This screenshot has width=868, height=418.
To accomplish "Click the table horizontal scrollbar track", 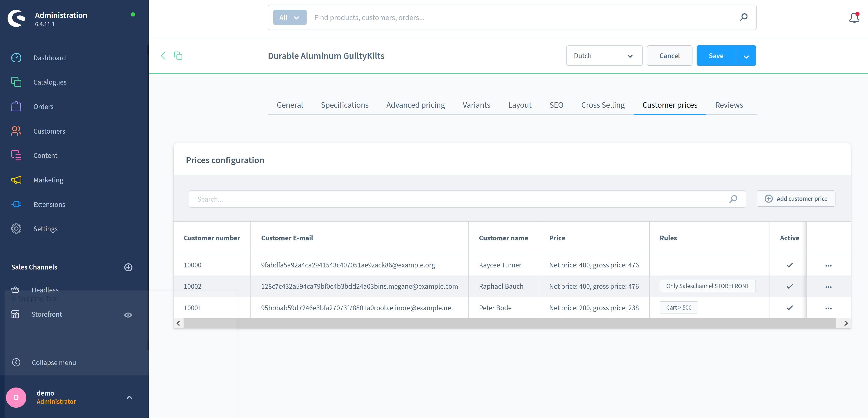I will [509, 323].
